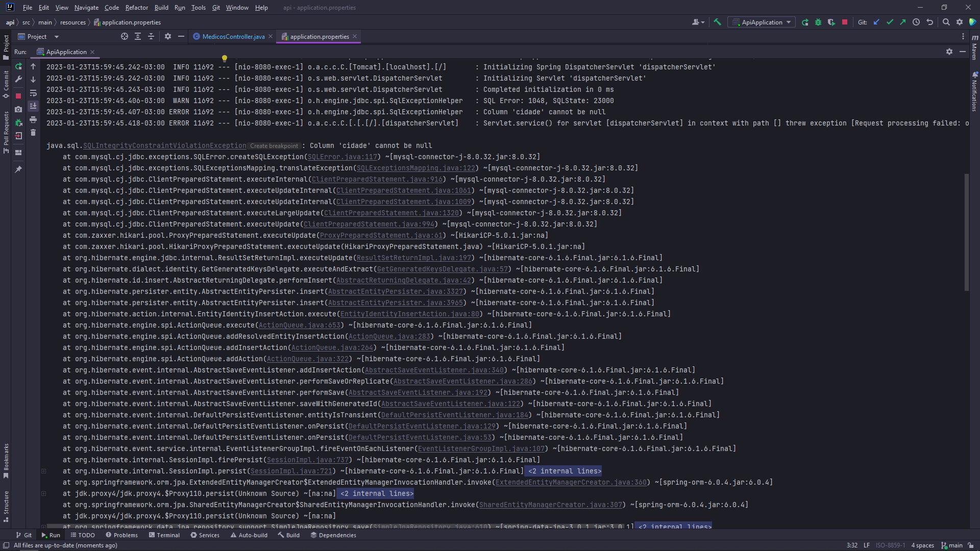Run ApiApplication with Coverage icon

point(831,22)
